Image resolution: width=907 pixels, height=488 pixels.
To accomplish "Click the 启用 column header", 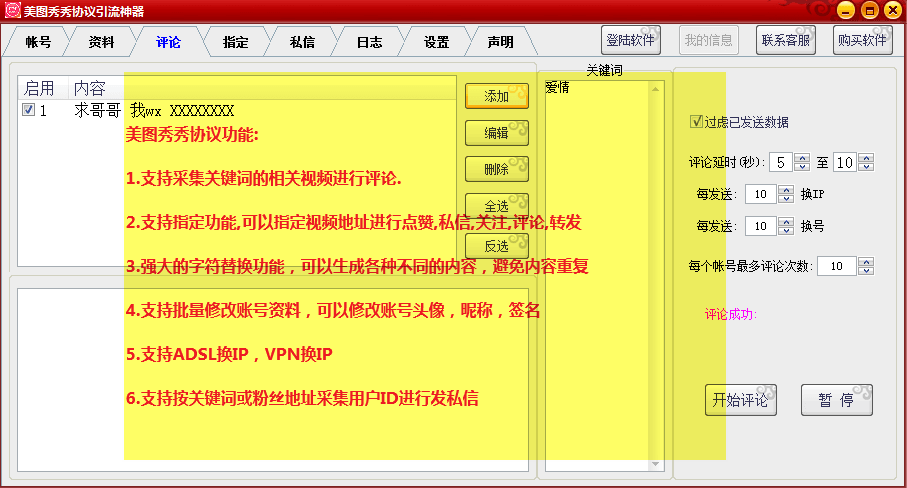I will point(43,88).
